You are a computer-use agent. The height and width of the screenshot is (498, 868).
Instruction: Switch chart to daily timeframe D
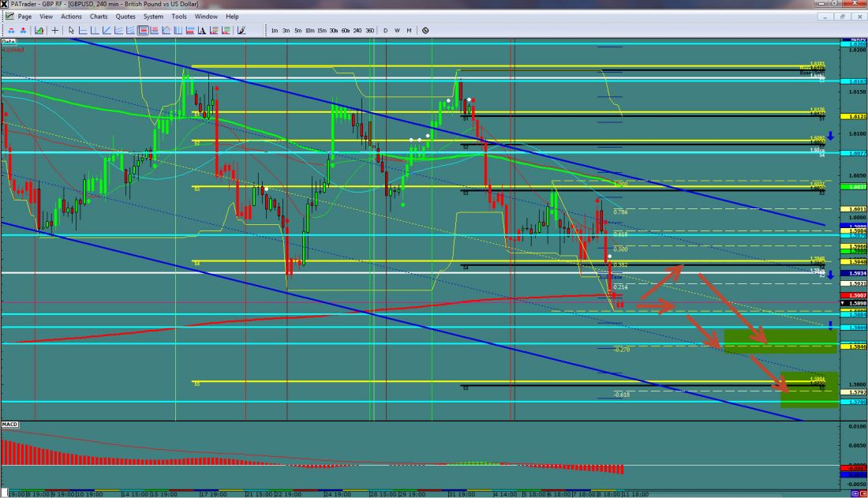[x=386, y=31]
